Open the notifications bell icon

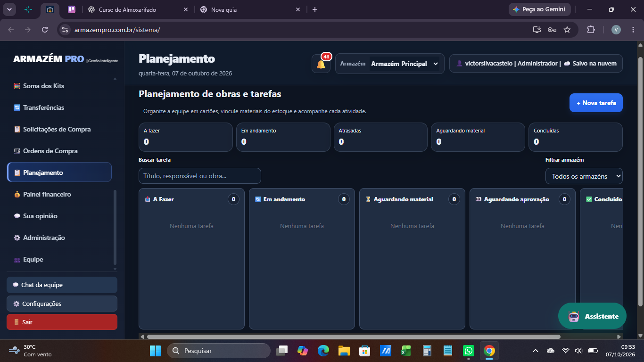[x=321, y=64]
